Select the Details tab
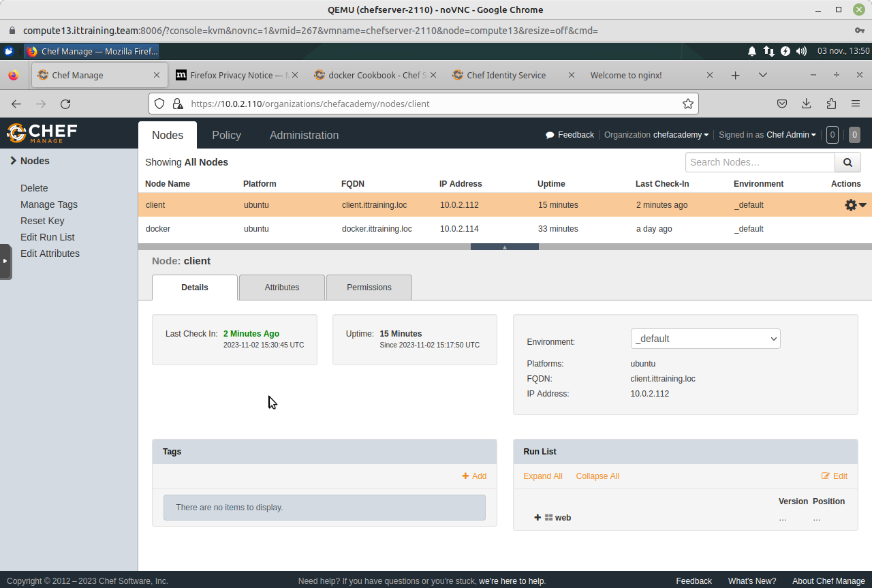 coord(195,288)
